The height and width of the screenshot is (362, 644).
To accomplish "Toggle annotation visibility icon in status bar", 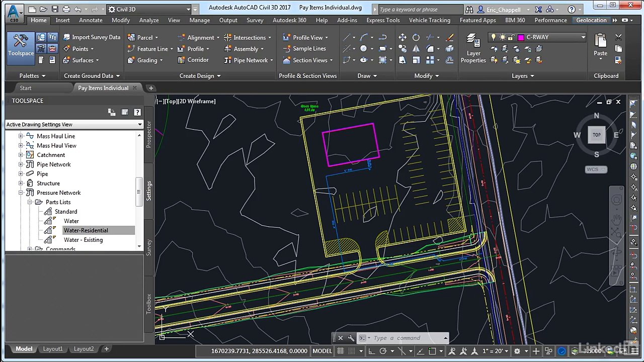I will (x=452, y=351).
